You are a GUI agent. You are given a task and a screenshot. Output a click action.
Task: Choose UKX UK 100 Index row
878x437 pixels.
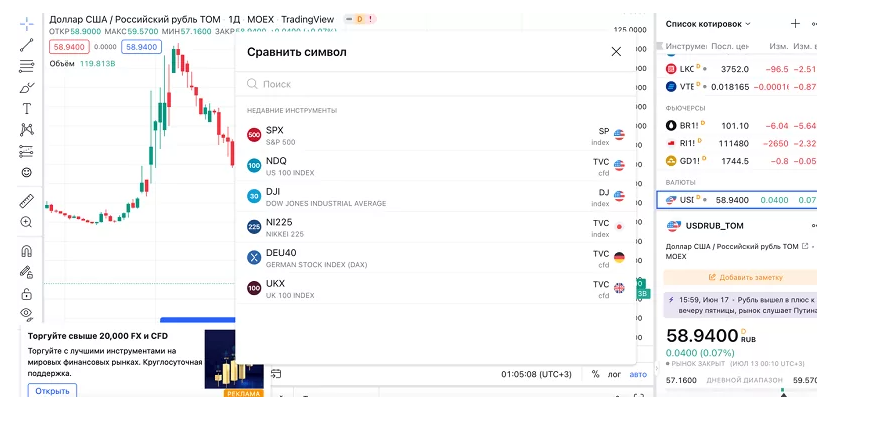(436, 289)
